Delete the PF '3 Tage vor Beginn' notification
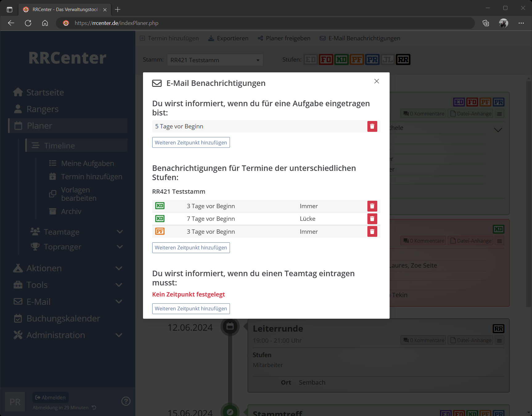This screenshot has height=416, width=532. [x=372, y=232]
